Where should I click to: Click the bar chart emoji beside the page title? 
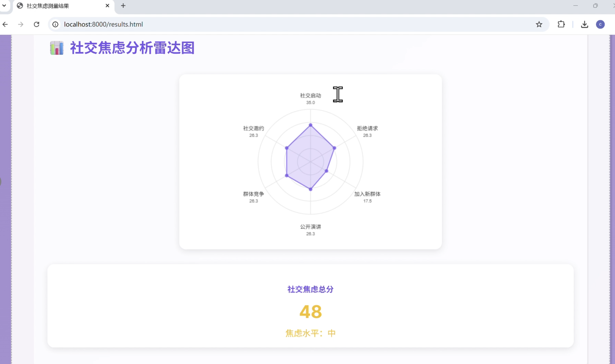click(x=57, y=48)
